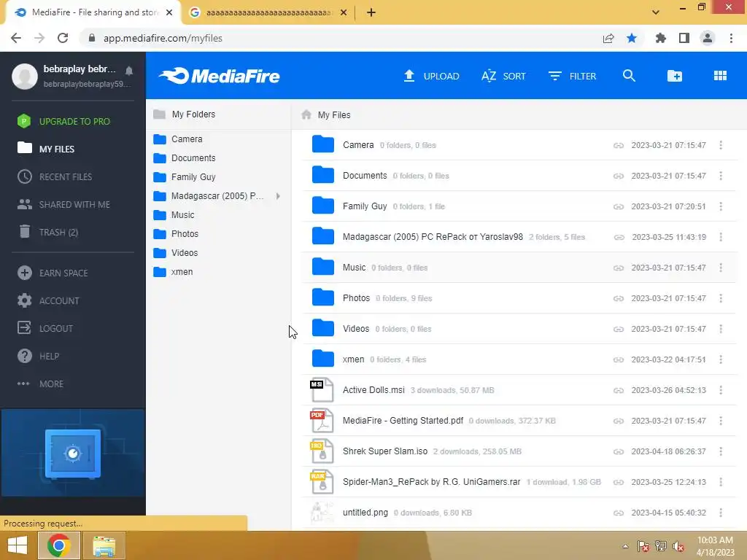This screenshot has width=747, height=560.
Task: Open a new browser tab
Action: tap(371, 12)
